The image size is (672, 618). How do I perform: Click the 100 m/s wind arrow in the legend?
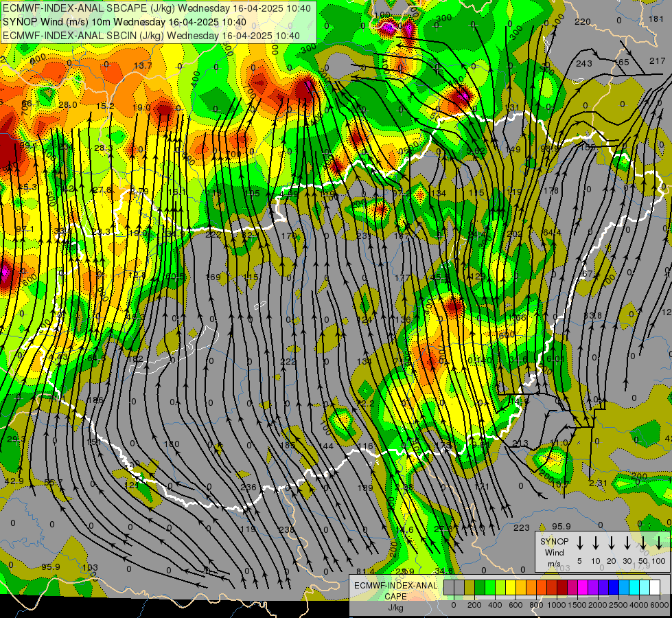point(659,542)
